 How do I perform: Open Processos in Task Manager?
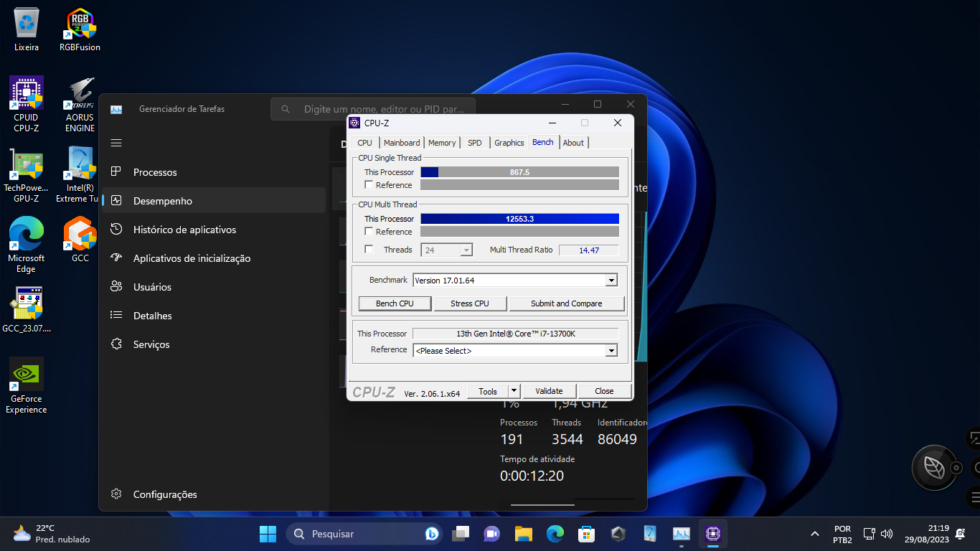pyautogui.click(x=214, y=172)
